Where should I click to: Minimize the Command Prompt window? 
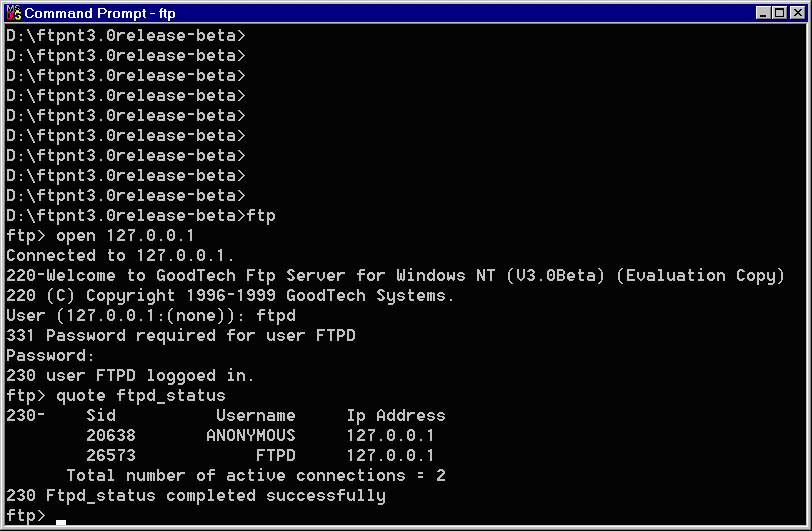click(x=762, y=13)
